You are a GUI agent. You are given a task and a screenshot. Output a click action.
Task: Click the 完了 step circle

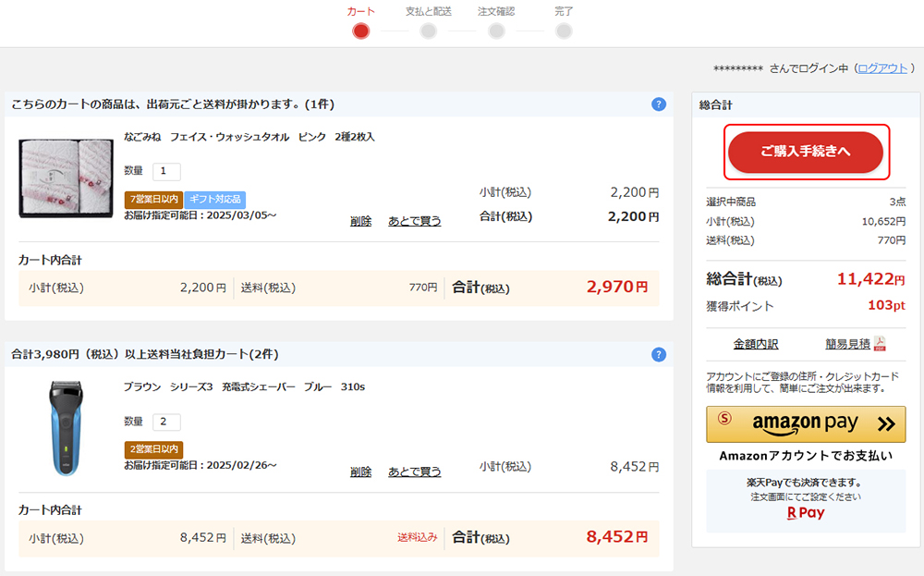[564, 31]
